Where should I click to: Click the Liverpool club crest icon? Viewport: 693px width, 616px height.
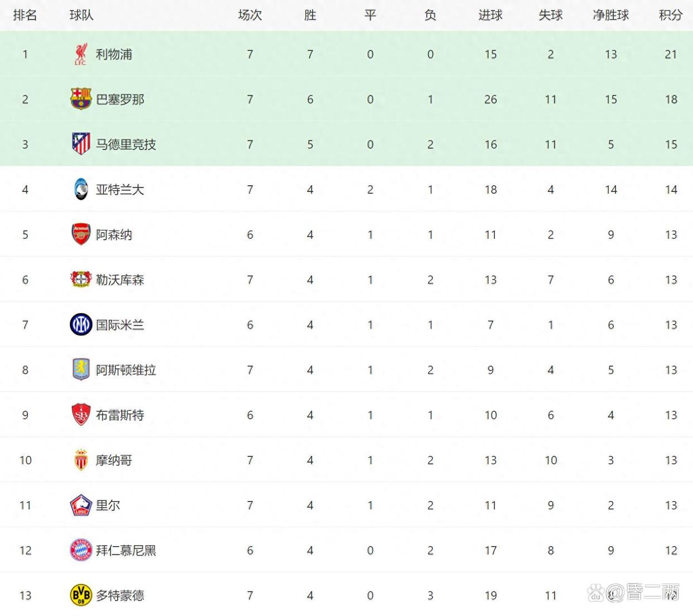pos(81,54)
